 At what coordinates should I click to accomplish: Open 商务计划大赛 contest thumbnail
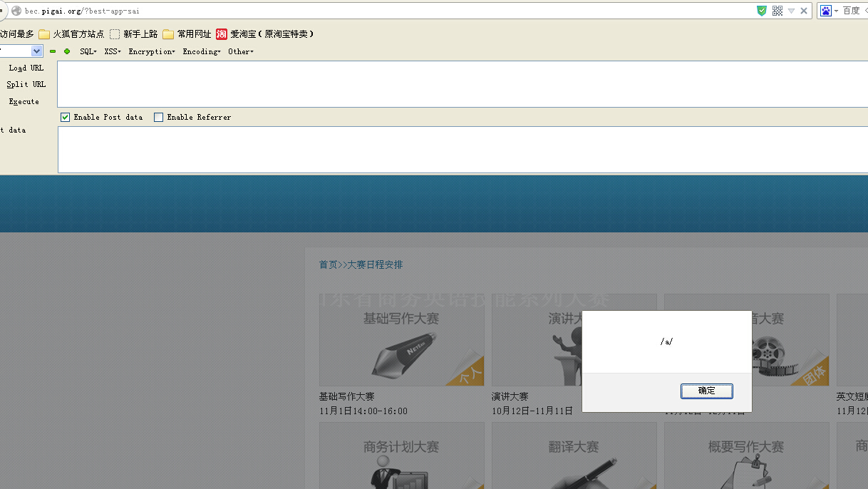point(402,455)
